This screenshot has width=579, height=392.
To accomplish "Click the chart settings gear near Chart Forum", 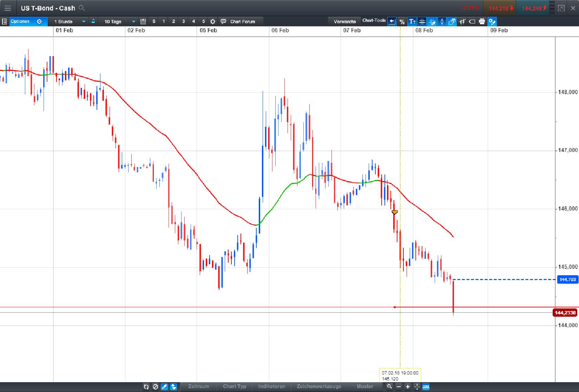I will (x=212, y=21).
